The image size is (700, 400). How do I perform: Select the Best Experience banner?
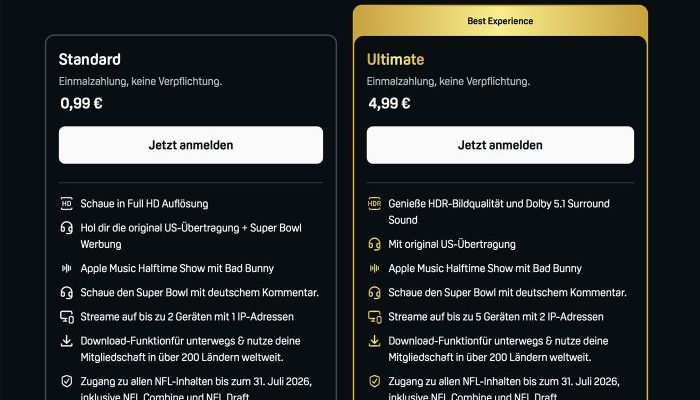(x=500, y=21)
